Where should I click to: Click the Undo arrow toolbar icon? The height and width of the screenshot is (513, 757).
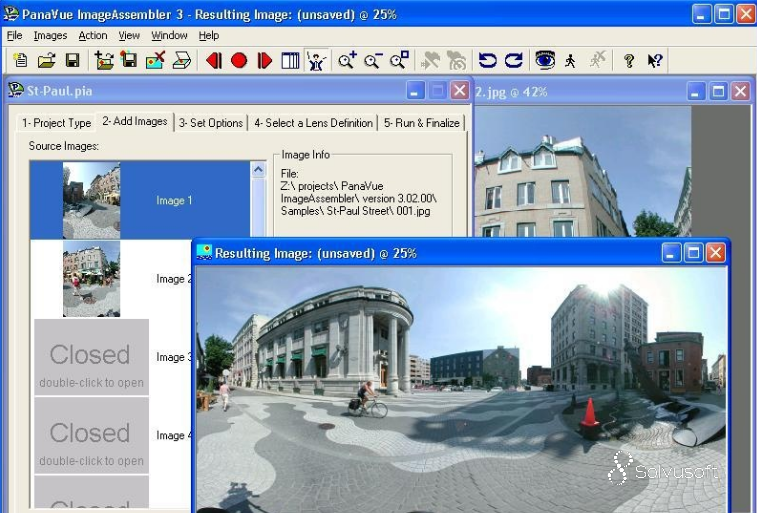click(x=487, y=61)
